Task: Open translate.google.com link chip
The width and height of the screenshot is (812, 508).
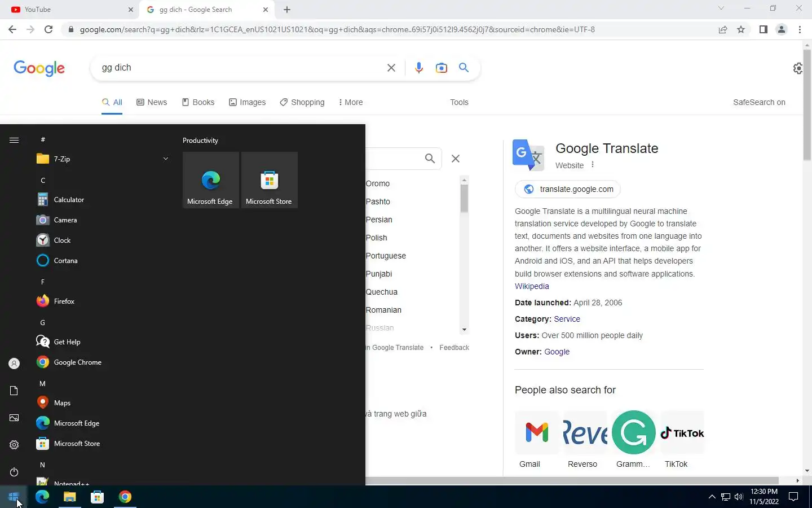Action: coord(568,189)
